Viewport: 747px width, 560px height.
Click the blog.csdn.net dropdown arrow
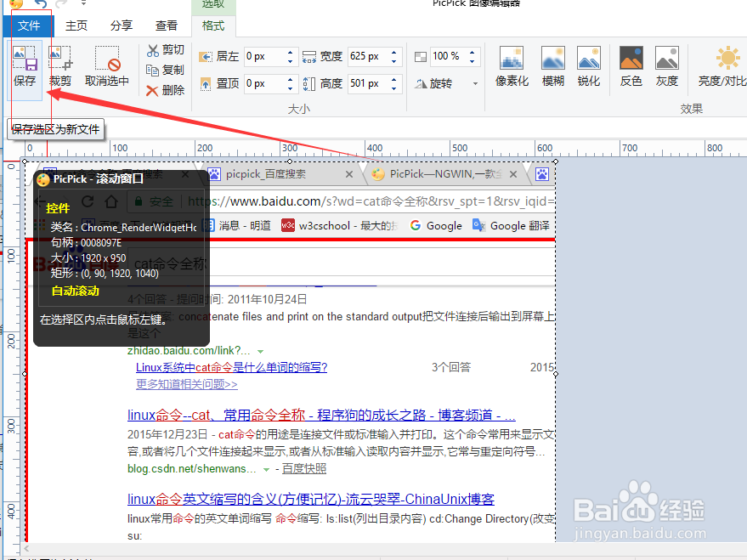[x=266, y=470]
